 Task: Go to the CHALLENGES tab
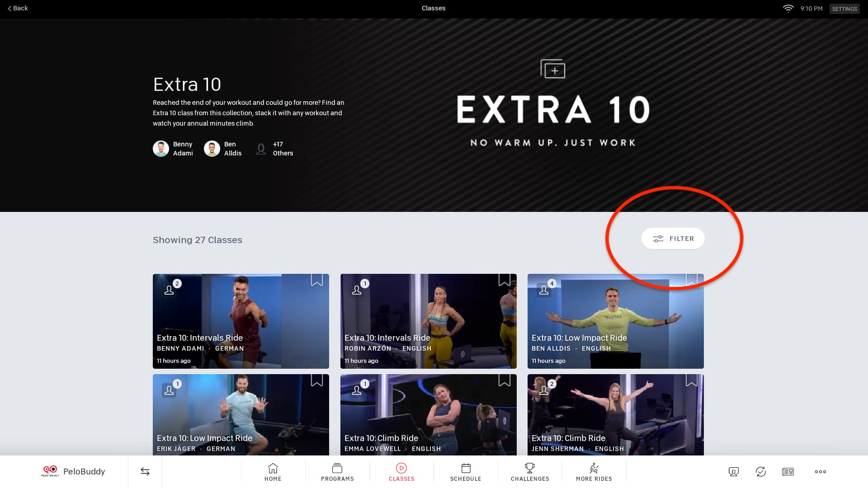point(530,472)
